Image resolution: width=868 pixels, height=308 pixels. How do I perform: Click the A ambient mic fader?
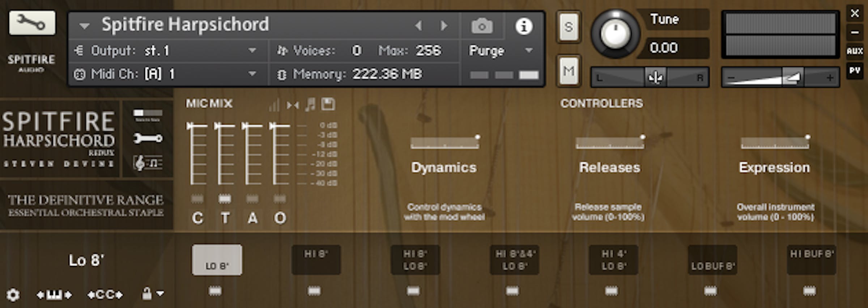[252, 154]
